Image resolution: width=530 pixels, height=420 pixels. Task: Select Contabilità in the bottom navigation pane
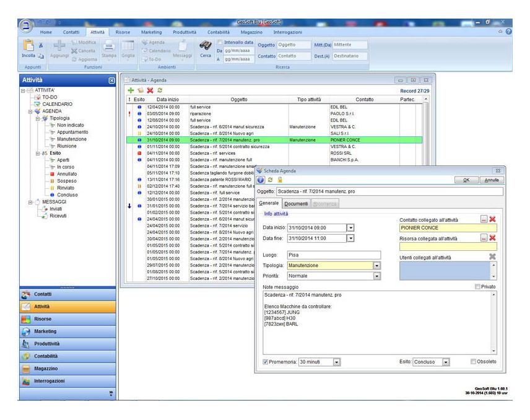[67, 356]
